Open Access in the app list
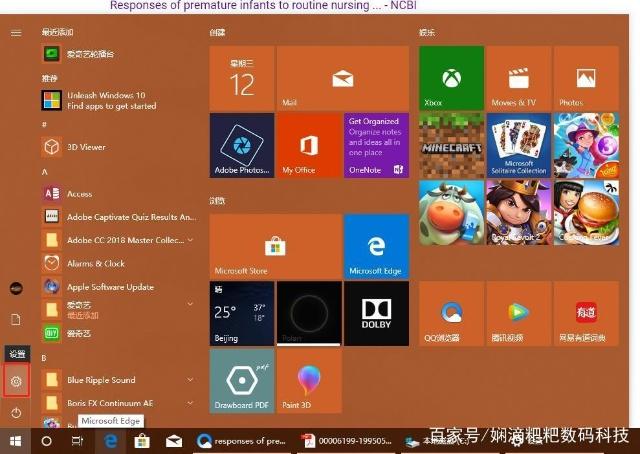This screenshot has width=640, height=454. pyautogui.click(x=118, y=194)
